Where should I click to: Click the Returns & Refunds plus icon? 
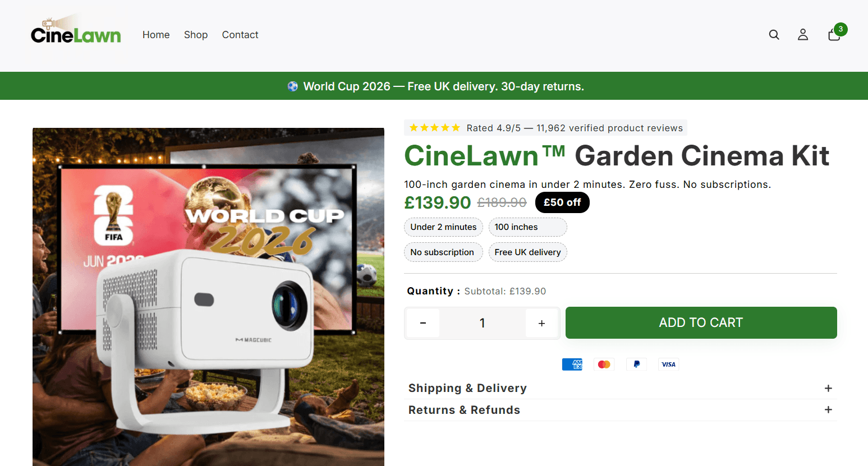click(x=828, y=410)
